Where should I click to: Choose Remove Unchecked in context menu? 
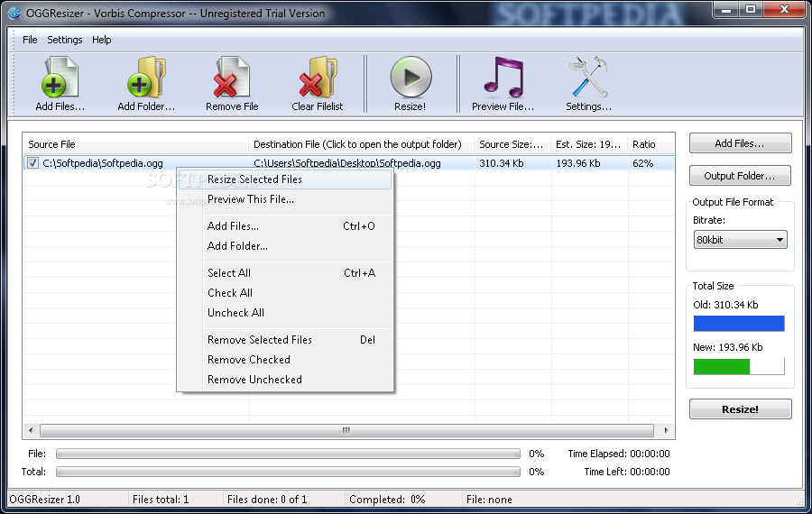coord(285,380)
